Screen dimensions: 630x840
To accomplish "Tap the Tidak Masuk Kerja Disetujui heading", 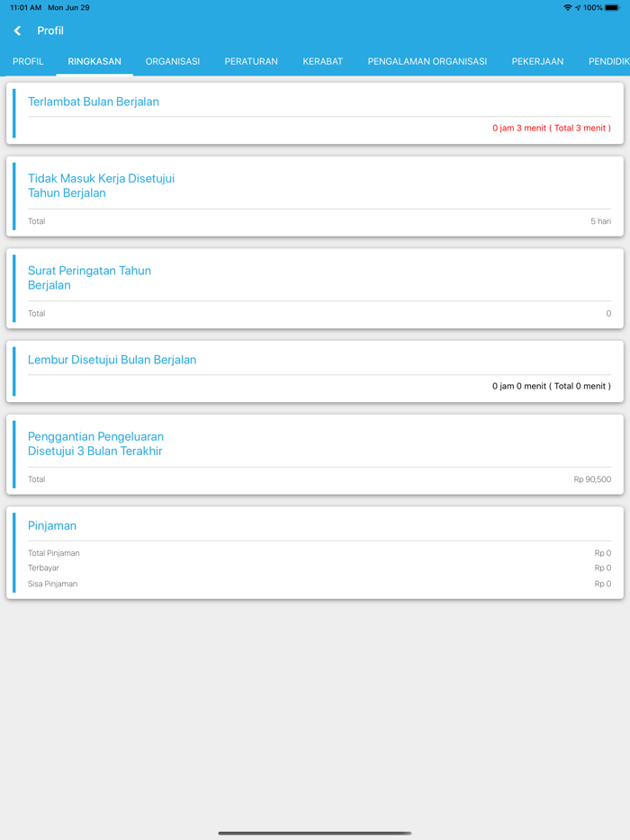I will click(x=102, y=185).
